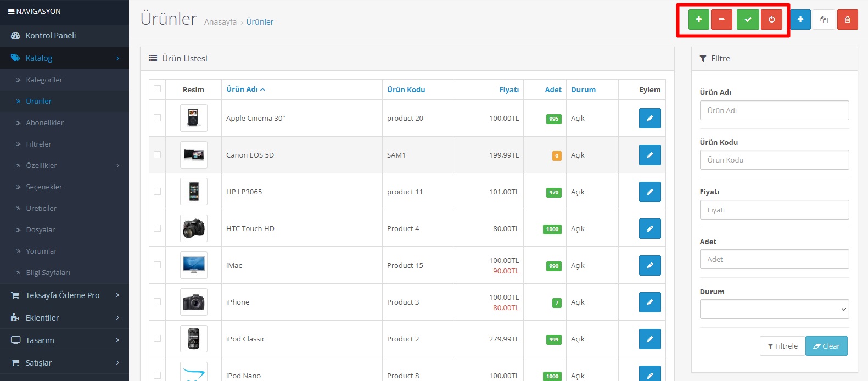The image size is (868, 381).
Task: Edit the iPod Classic product
Action: [x=650, y=339]
